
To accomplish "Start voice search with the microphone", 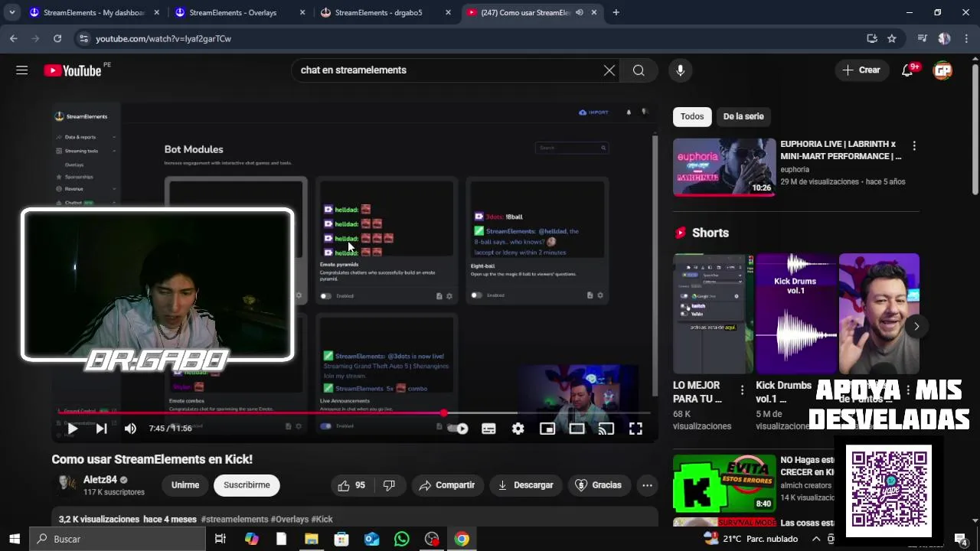I will coord(680,70).
